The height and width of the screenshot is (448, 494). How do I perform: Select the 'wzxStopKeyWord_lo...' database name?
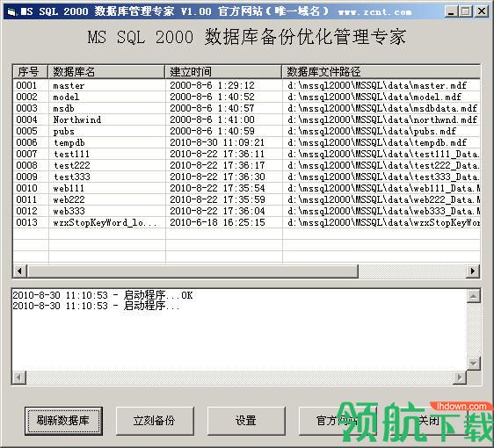[105, 222]
